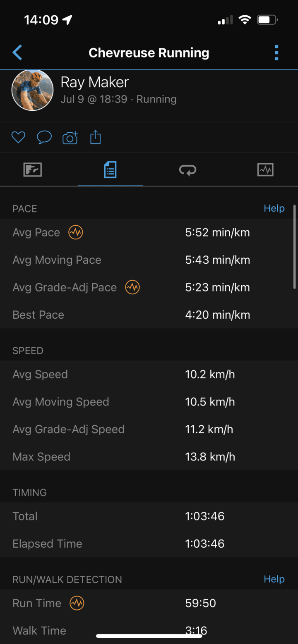Open the three-dot options menu
Image resolution: width=298 pixels, height=644 pixels.
(x=276, y=53)
